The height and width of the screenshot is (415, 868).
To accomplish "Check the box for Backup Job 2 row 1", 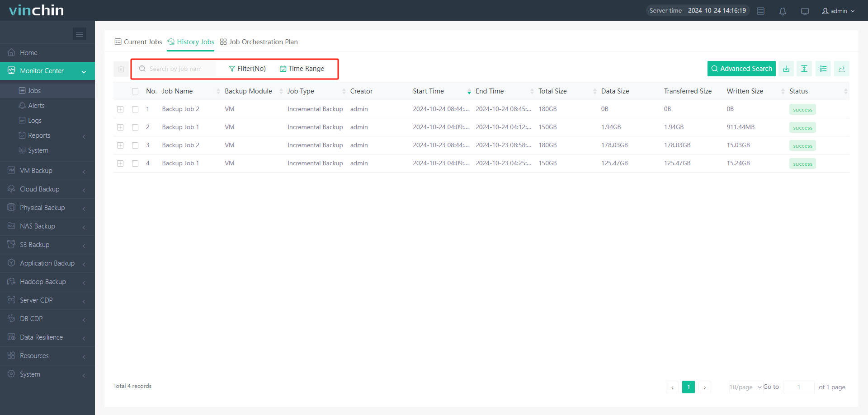I will (135, 109).
